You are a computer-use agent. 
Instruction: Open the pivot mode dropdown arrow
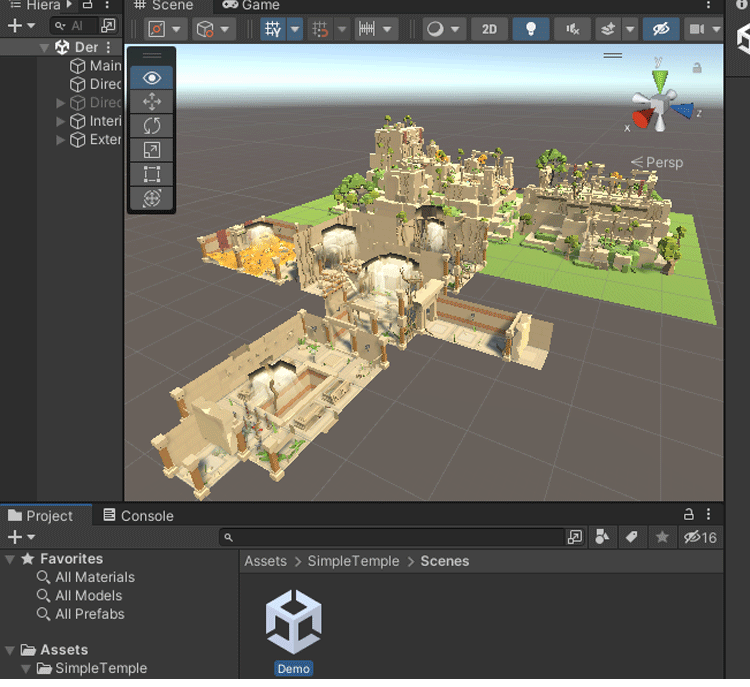pos(176,29)
